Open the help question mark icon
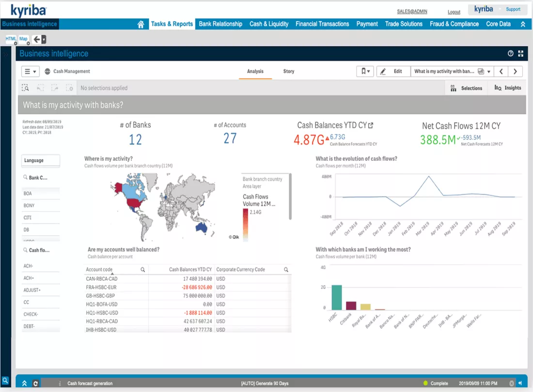 tap(510, 53)
